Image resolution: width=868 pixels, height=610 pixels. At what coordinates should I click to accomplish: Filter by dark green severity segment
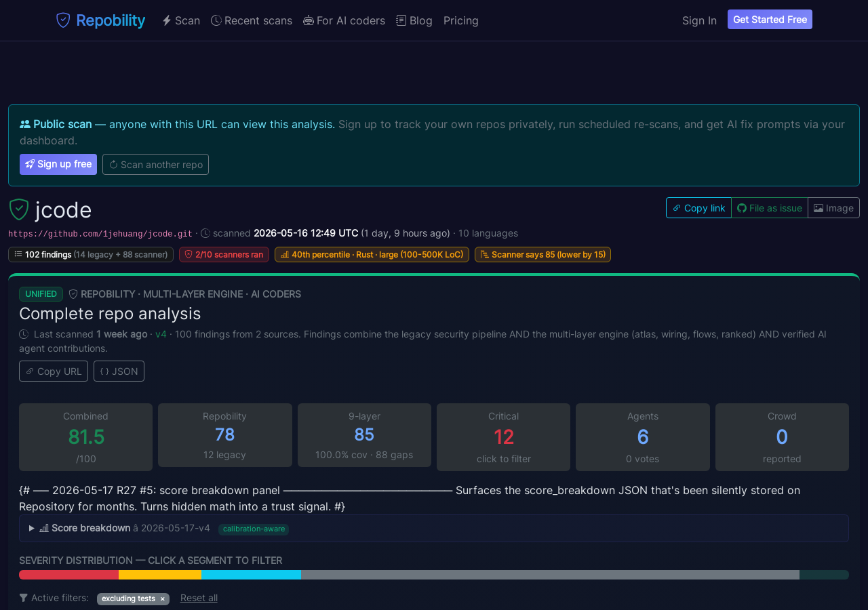(x=824, y=575)
